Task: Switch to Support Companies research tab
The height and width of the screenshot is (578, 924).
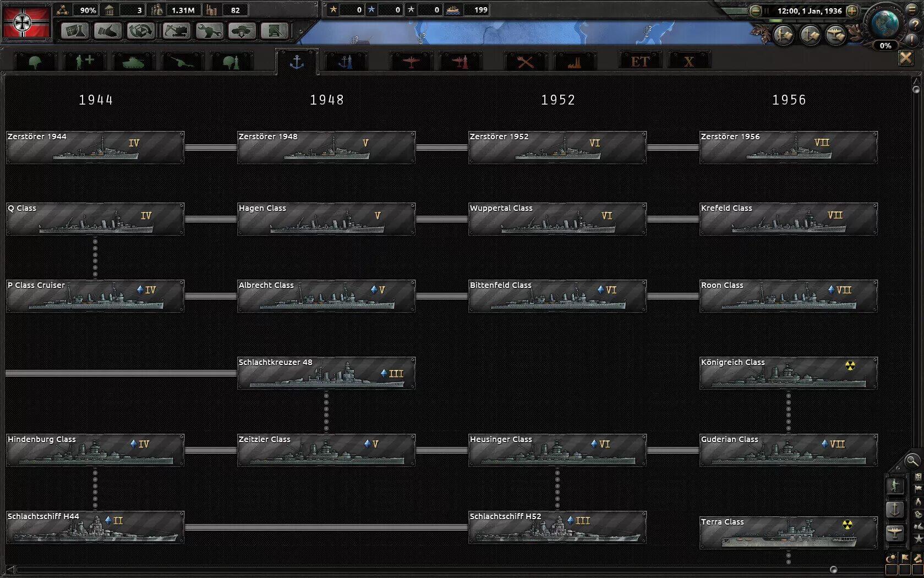Action: pos(84,61)
